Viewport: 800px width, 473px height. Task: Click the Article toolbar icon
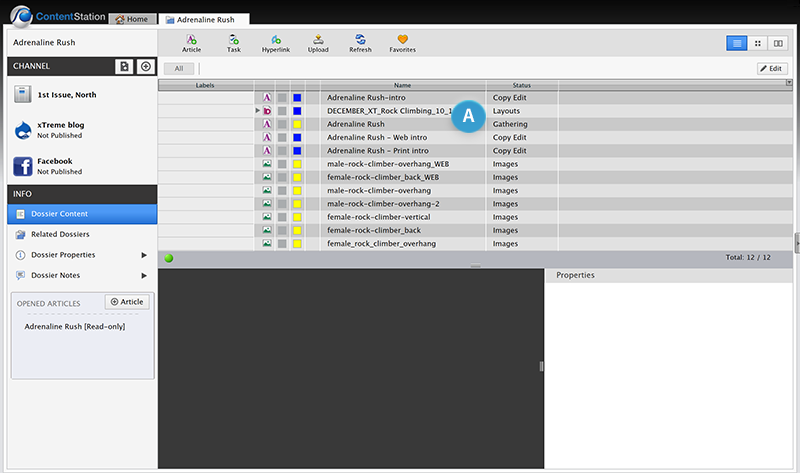click(x=191, y=40)
